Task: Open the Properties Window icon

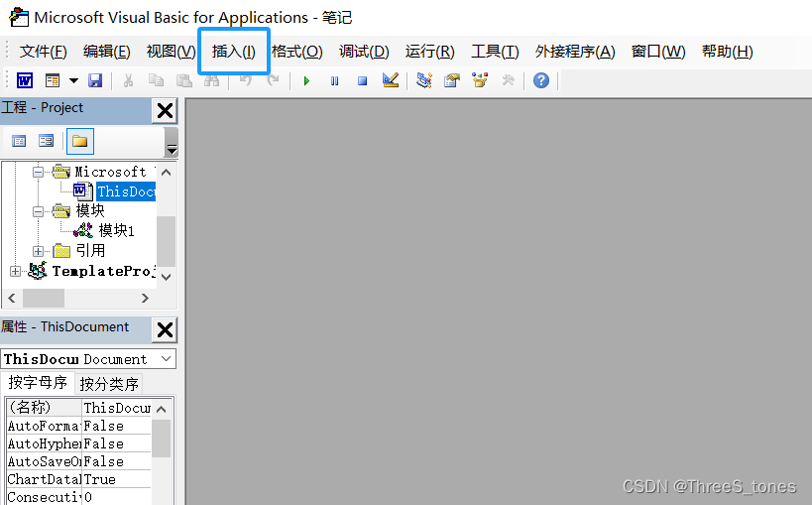Action: tap(452, 80)
